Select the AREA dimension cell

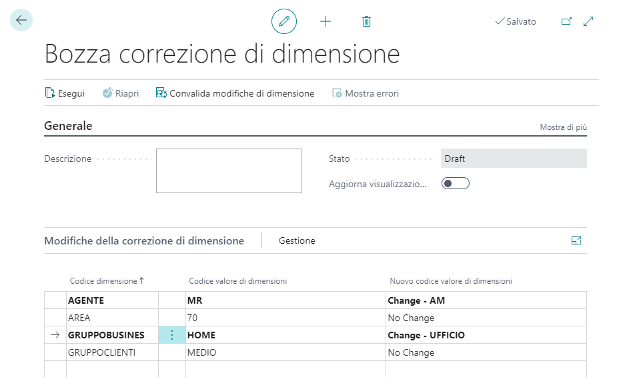[113, 318]
